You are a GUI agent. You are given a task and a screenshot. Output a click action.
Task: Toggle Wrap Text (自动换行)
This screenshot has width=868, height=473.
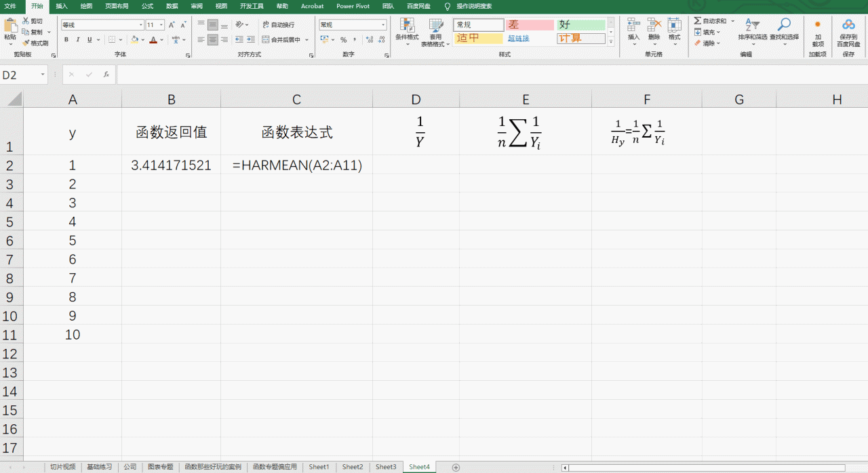tap(278, 24)
